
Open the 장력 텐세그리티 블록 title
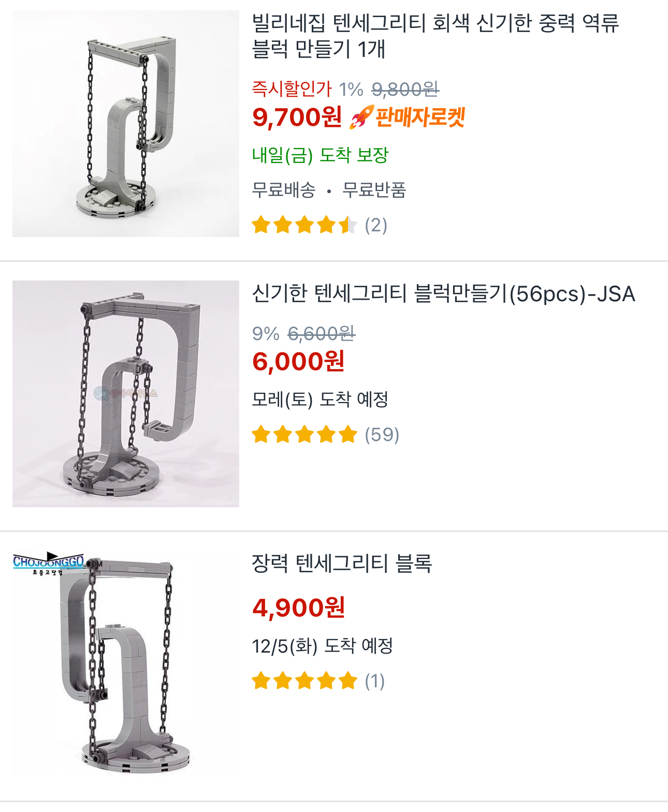pos(342,563)
